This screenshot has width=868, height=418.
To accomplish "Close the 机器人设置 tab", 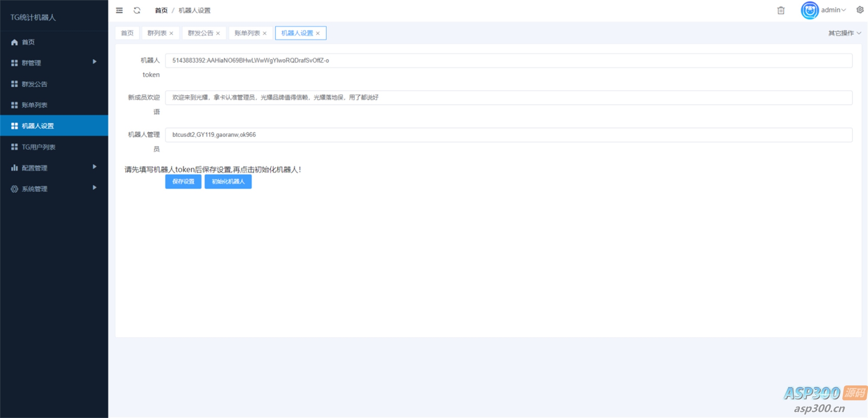I will point(318,33).
